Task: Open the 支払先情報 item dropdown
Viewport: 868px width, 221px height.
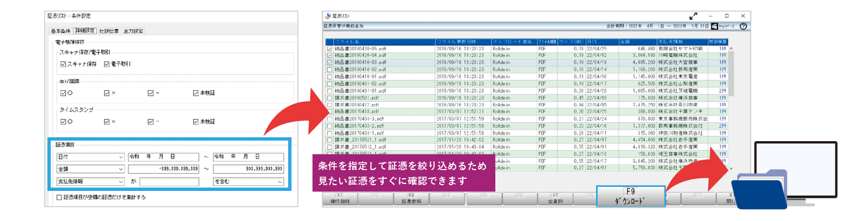Action: pyautogui.click(x=90, y=182)
